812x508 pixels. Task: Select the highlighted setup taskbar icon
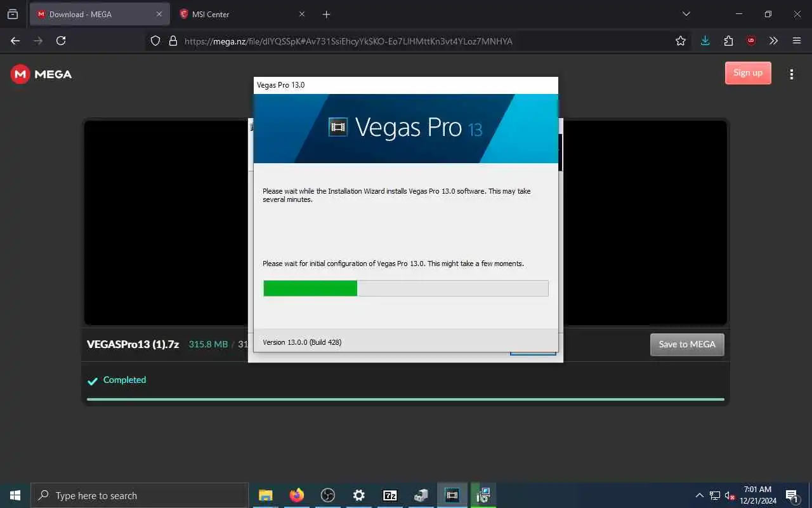pos(483,495)
